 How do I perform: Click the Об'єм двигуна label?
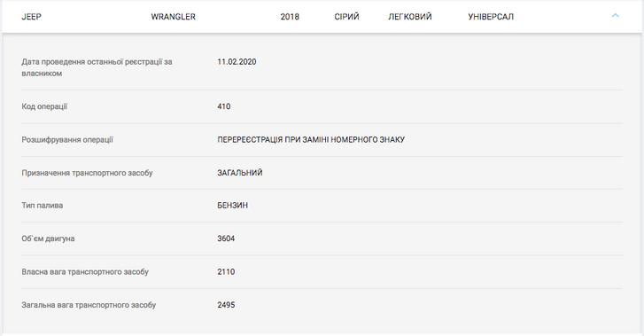(48, 238)
